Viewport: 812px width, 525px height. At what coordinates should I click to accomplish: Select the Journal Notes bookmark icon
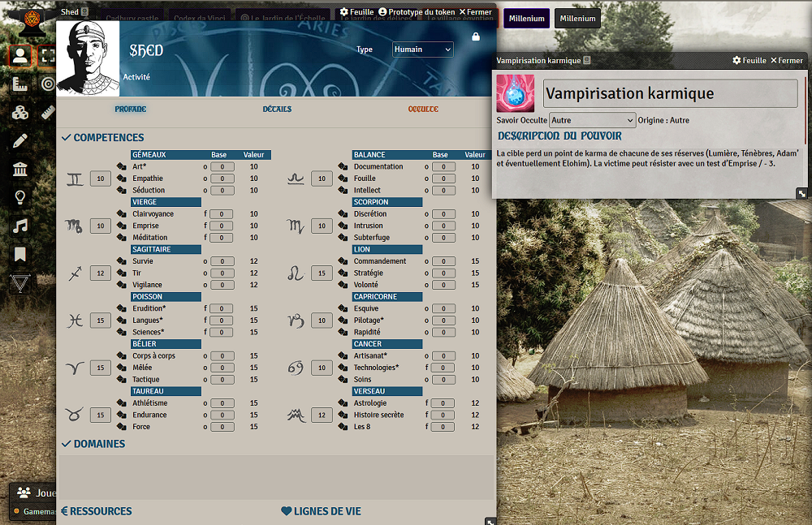(20, 254)
